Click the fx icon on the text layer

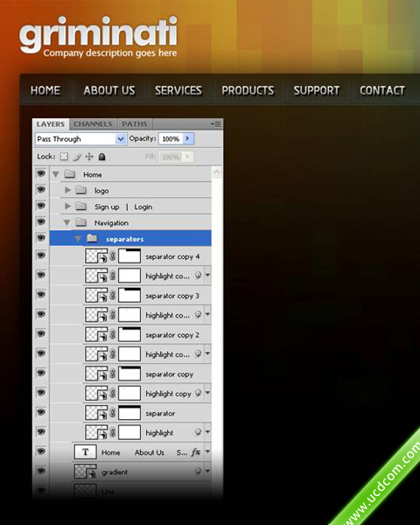[196, 452]
